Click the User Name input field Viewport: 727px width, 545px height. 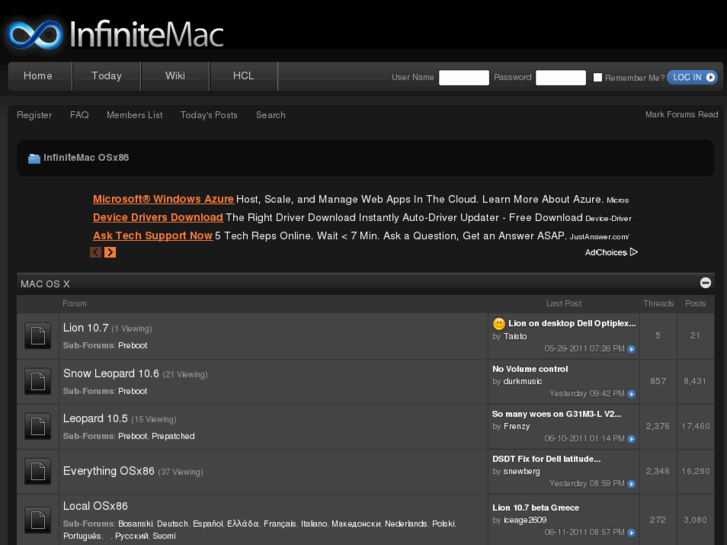click(463, 77)
